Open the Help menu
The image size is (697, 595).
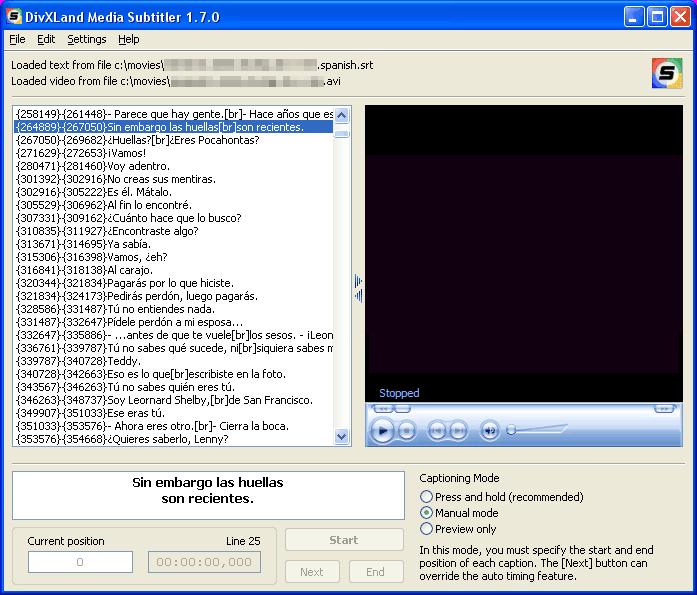click(128, 40)
